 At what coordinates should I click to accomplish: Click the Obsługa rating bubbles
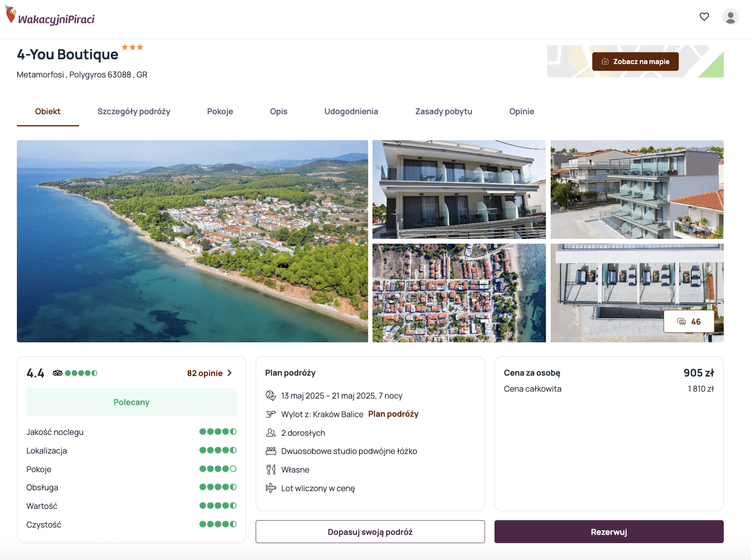[x=218, y=487]
